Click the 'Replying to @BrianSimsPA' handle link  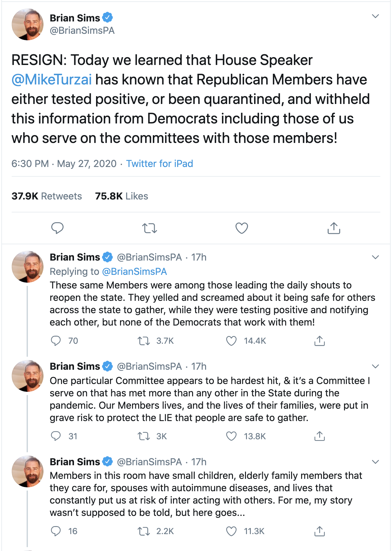point(134,272)
